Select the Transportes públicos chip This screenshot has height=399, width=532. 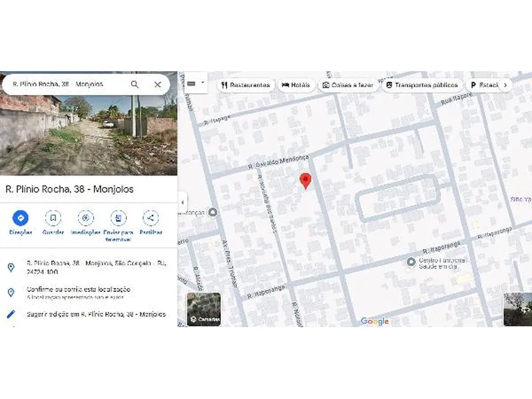[x=422, y=85]
